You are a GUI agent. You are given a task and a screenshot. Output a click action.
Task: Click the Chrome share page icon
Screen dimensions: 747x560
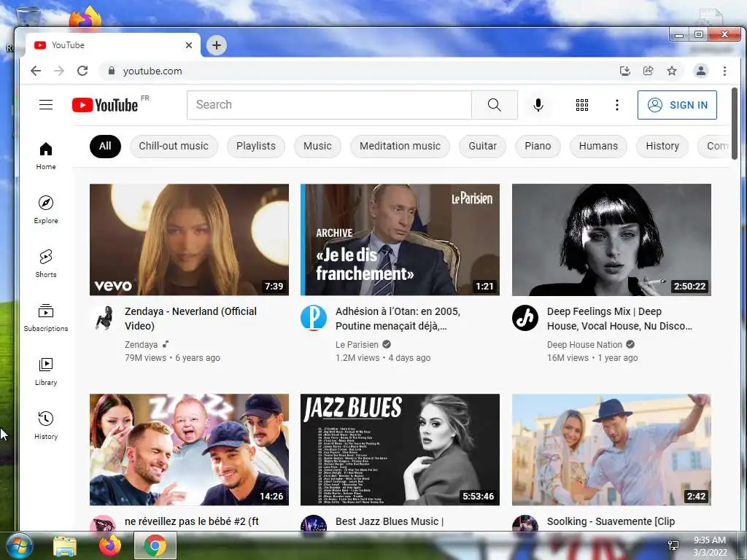[x=648, y=71]
